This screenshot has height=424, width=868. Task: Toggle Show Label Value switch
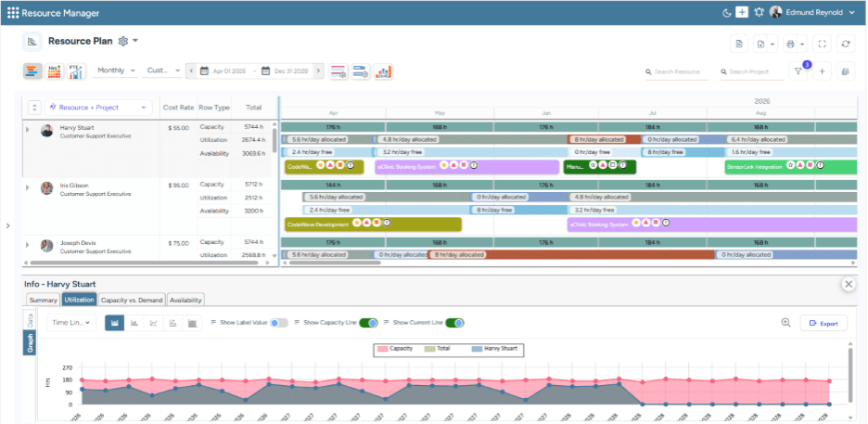coord(279,323)
